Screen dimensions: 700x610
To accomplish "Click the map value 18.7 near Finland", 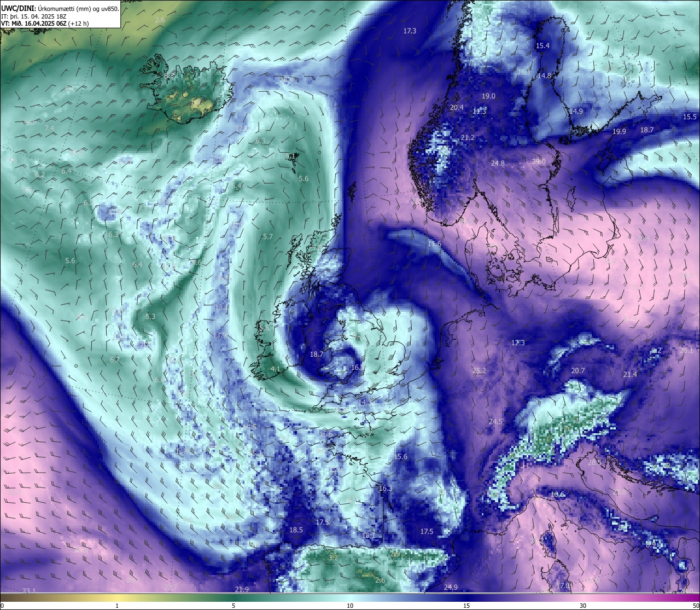I will (647, 130).
